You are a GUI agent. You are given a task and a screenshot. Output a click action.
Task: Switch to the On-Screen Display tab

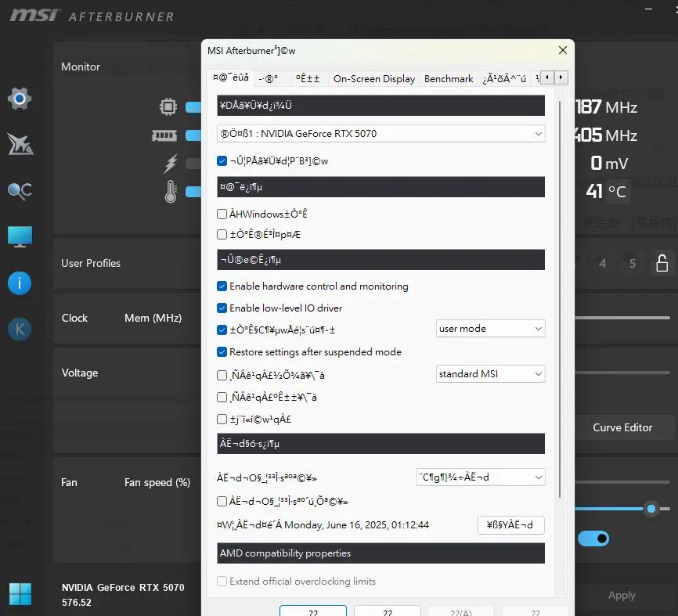pos(374,79)
